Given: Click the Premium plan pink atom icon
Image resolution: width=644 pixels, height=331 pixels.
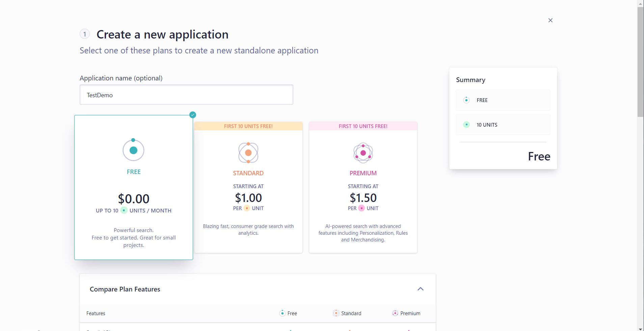Looking at the screenshot, I should [x=363, y=153].
